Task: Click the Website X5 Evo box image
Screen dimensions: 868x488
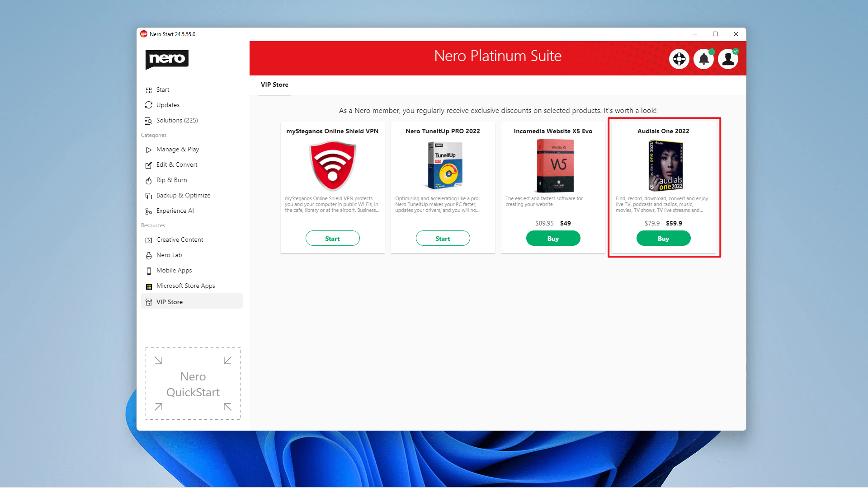Action: point(555,165)
